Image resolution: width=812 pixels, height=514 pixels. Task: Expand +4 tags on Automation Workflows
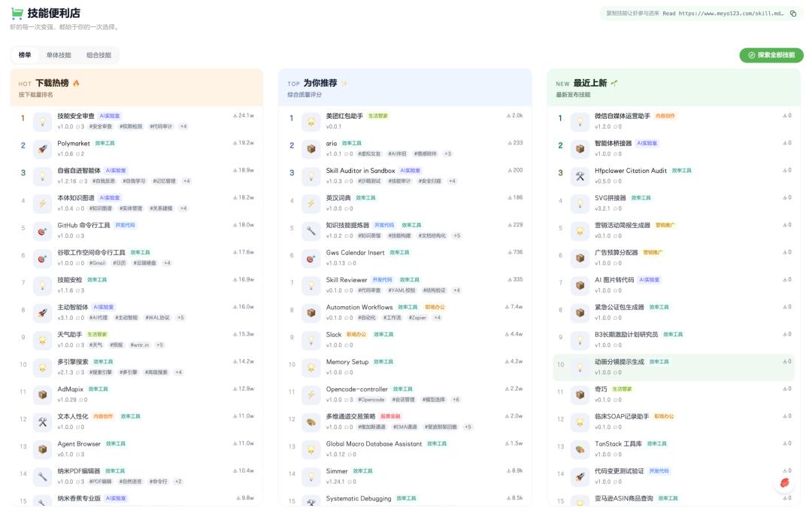click(437, 318)
